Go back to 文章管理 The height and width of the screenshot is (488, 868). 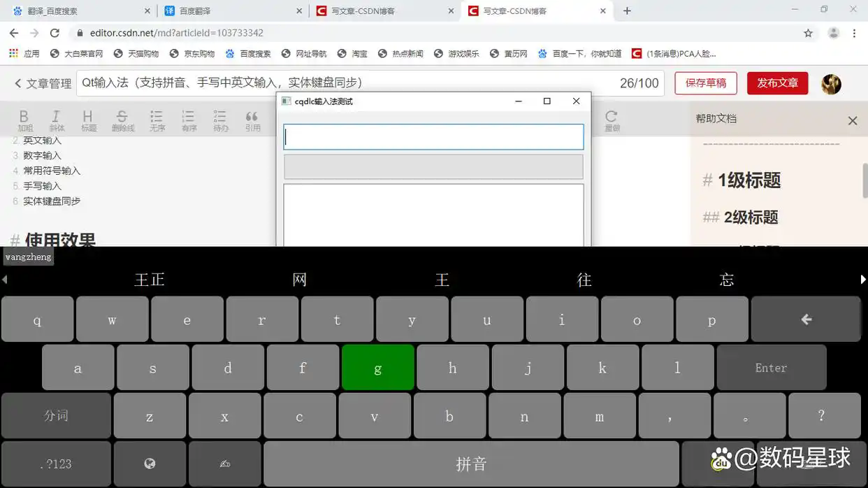[x=43, y=83]
